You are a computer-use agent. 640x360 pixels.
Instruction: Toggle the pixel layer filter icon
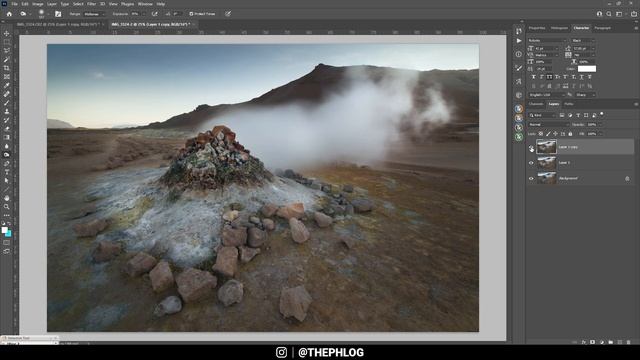click(x=562, y=116)
